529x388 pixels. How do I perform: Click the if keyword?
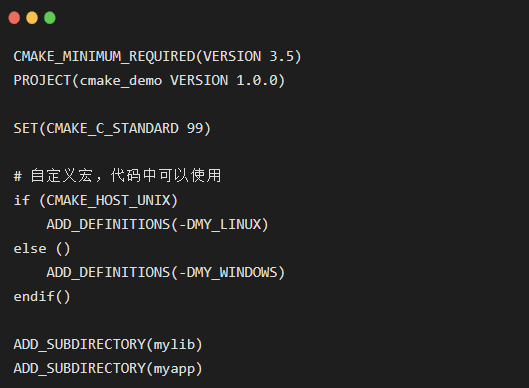[22, 200]
